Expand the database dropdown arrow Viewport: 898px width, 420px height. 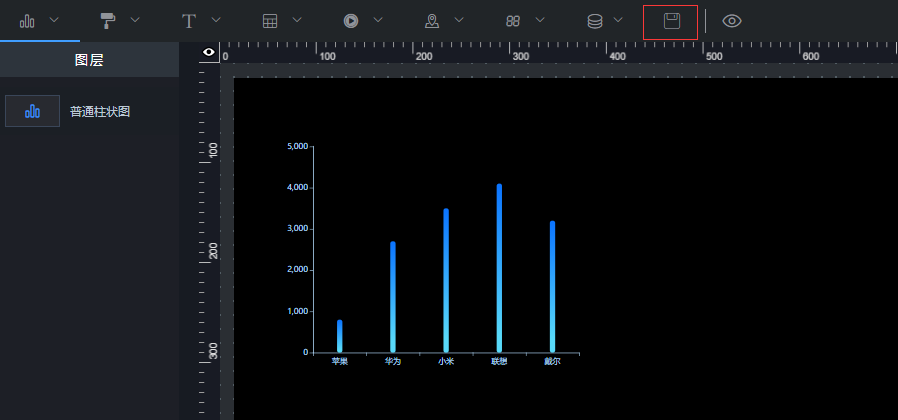pyautogui.click(x=618, y=19)
